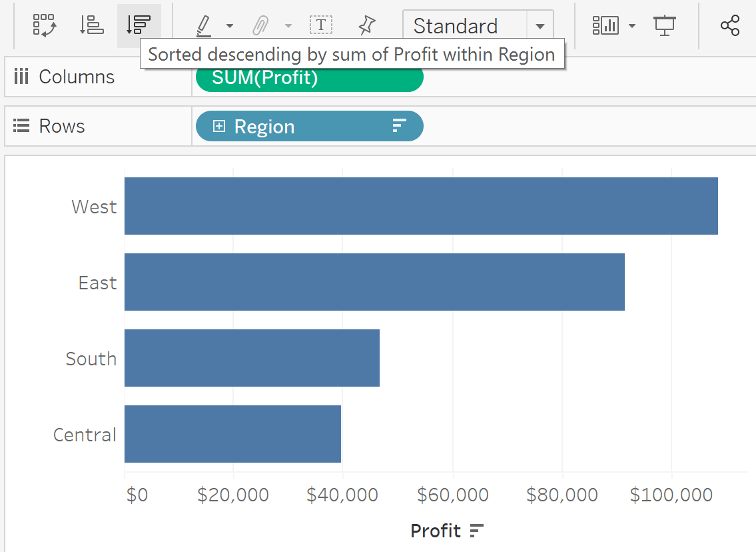Start Presentation Mode icon

[664, 25]
